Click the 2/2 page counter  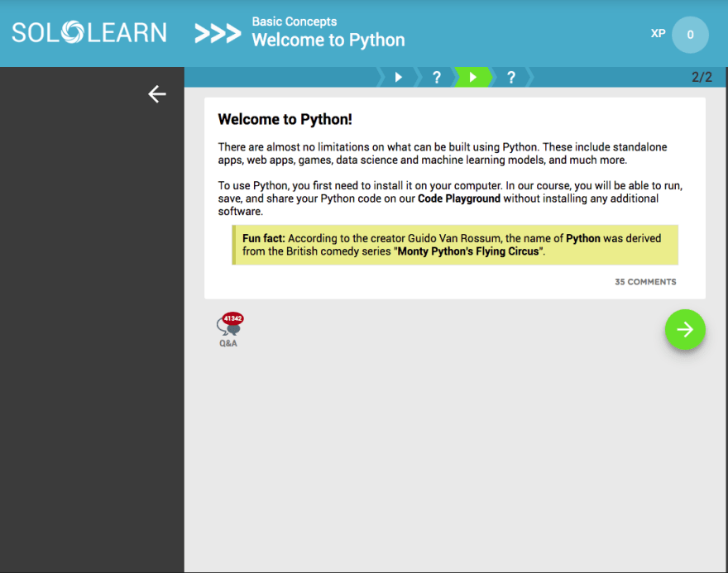coord(702,77)
